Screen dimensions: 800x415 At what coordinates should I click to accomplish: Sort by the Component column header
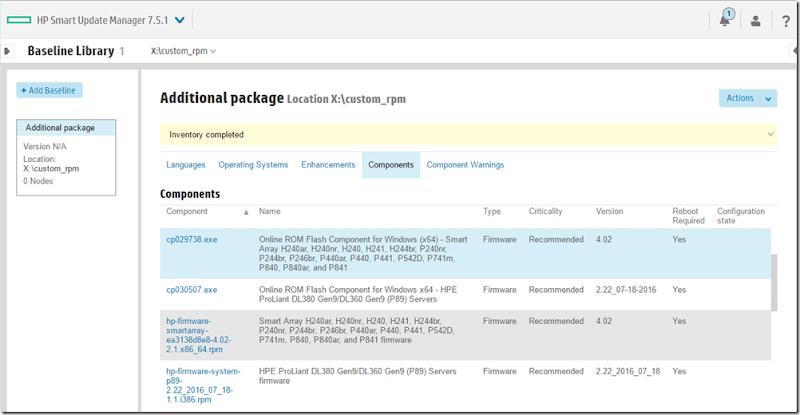click(187, 211)
